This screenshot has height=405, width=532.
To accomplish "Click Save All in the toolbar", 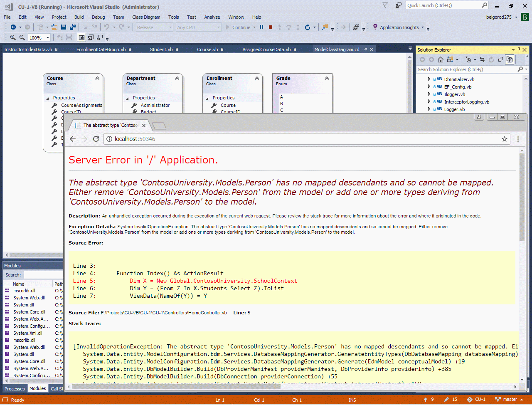I will coord(72,27).
